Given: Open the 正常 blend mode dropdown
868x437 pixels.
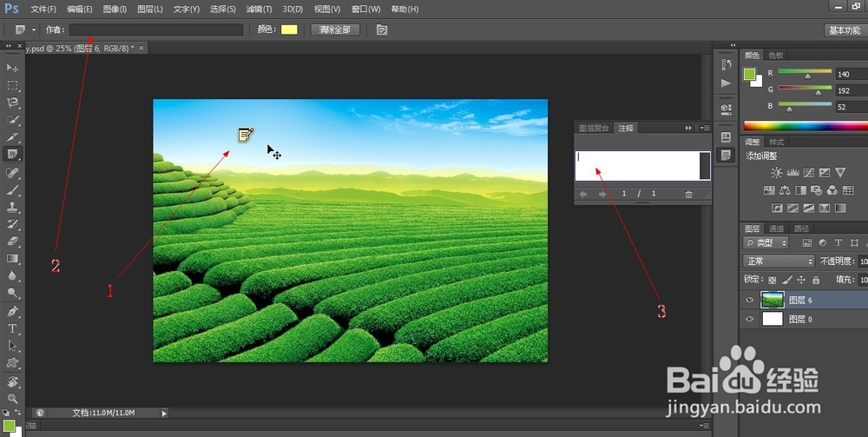Looking at the screenshot, I should (x=779, y=261).
